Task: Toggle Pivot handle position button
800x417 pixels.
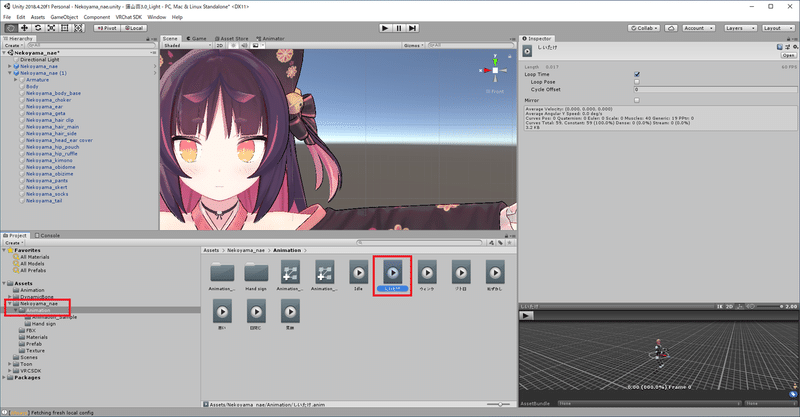Action: (107, 28)
